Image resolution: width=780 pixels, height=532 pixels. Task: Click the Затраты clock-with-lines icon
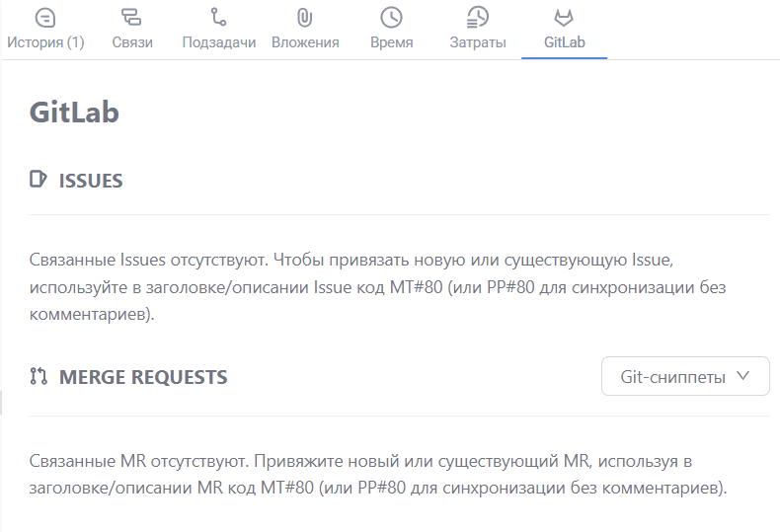(x=478, y=18)
